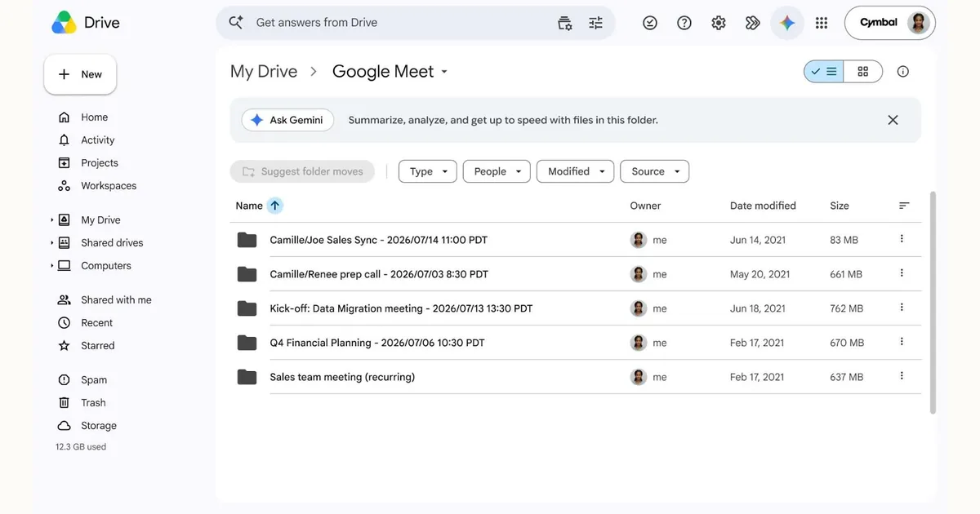Expand the Shared drives tree arrow

pos(52,243)
